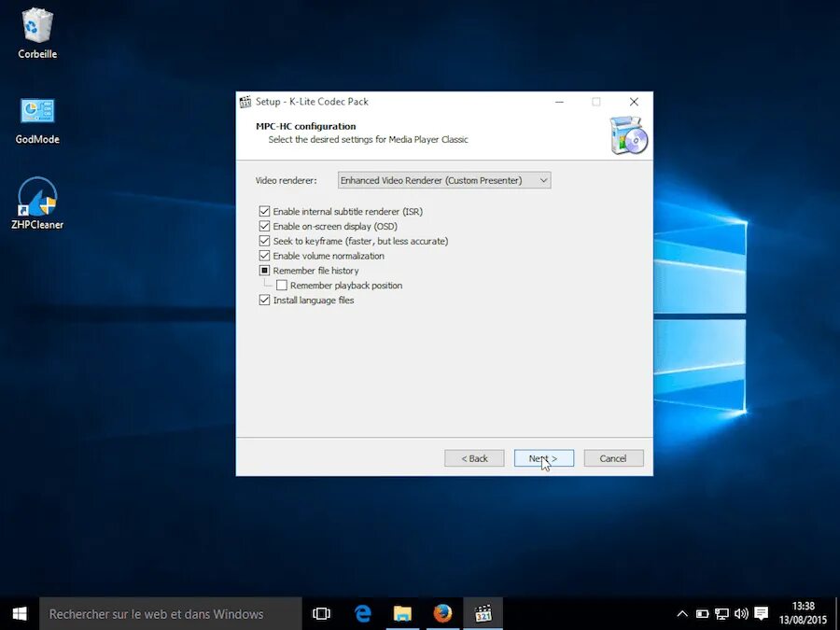Select the GodMode desktop icon
Screen dimensions: 840x630
click(37, 120)
